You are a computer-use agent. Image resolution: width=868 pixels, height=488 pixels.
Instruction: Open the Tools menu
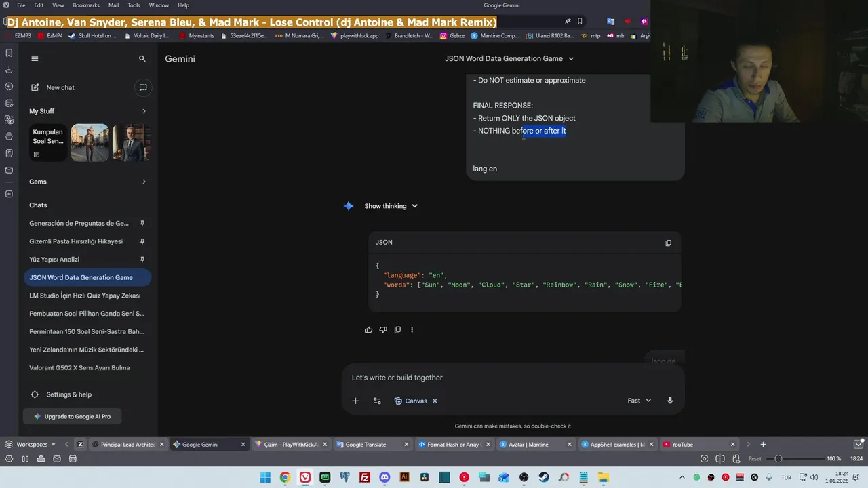[x=134, y=5]
